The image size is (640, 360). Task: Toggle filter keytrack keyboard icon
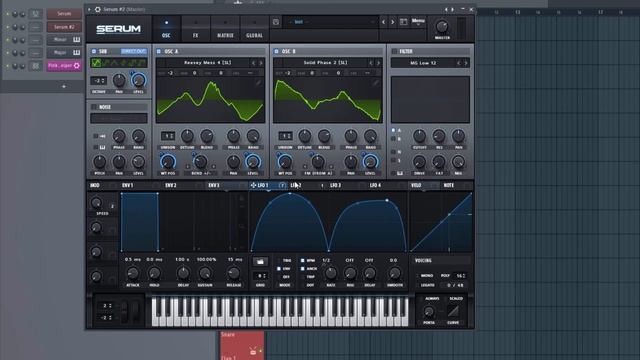click(400, 173)
